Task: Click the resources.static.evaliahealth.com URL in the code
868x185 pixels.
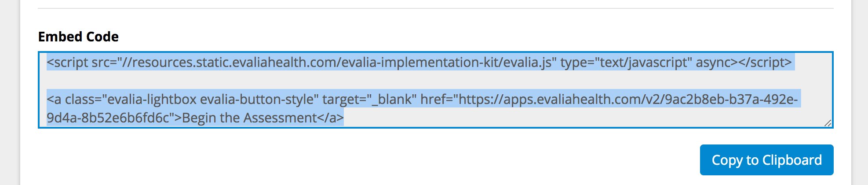Action: point(234,63)
